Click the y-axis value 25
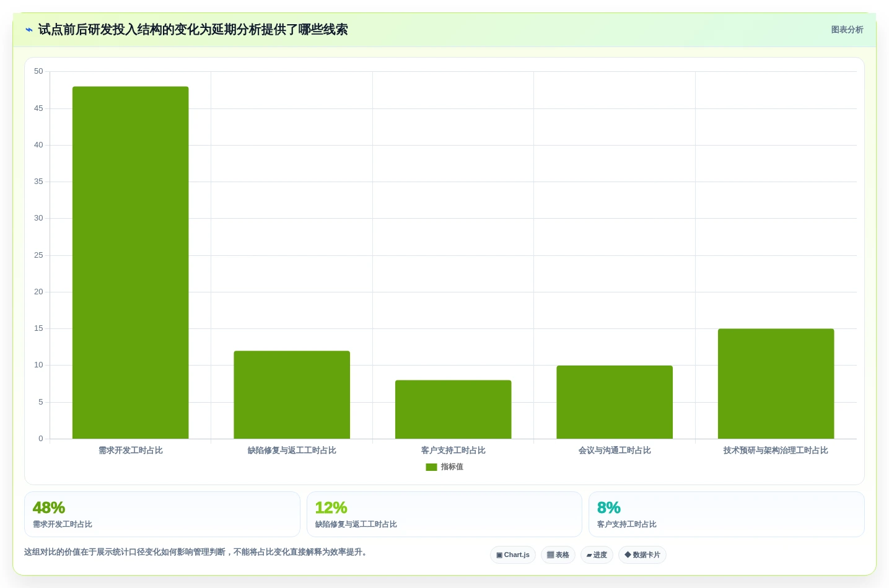This screenshot has width=889, height=588. click(38, 255)
